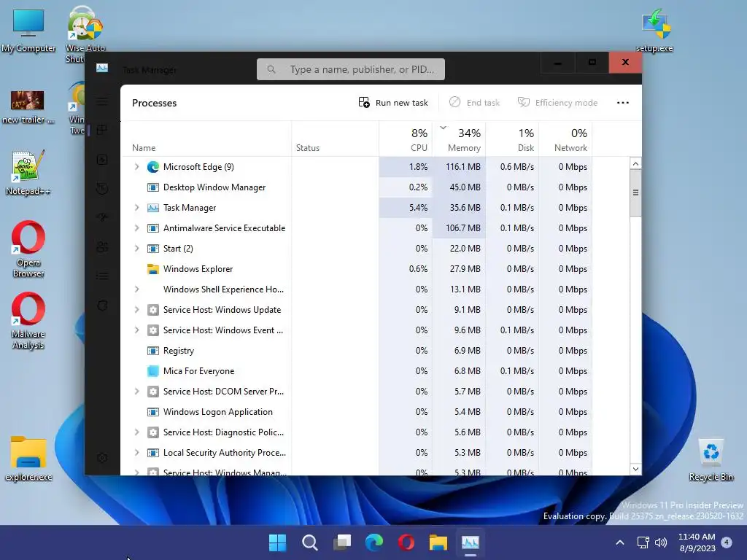Open the Users page from sidebar

coord(102,246)
